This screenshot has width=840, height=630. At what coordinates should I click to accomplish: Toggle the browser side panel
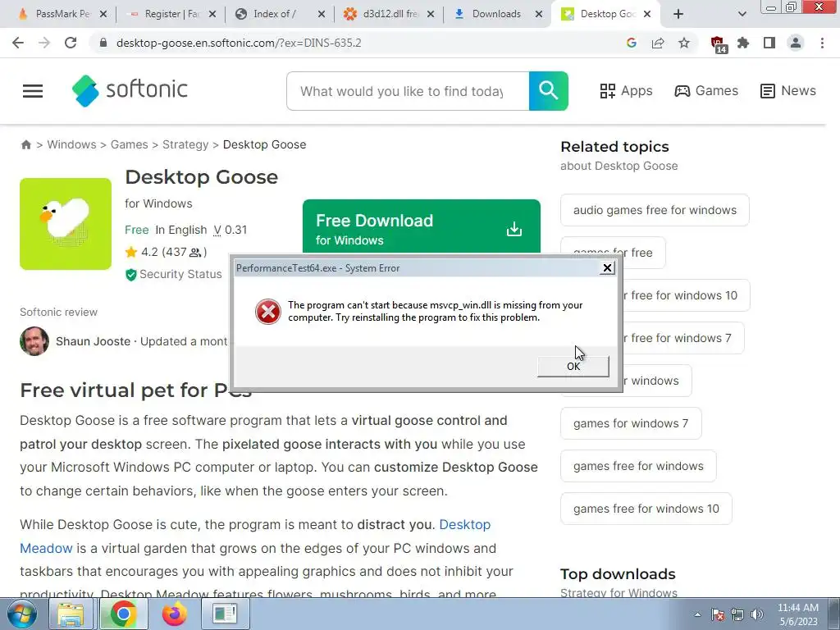[769, 43]
